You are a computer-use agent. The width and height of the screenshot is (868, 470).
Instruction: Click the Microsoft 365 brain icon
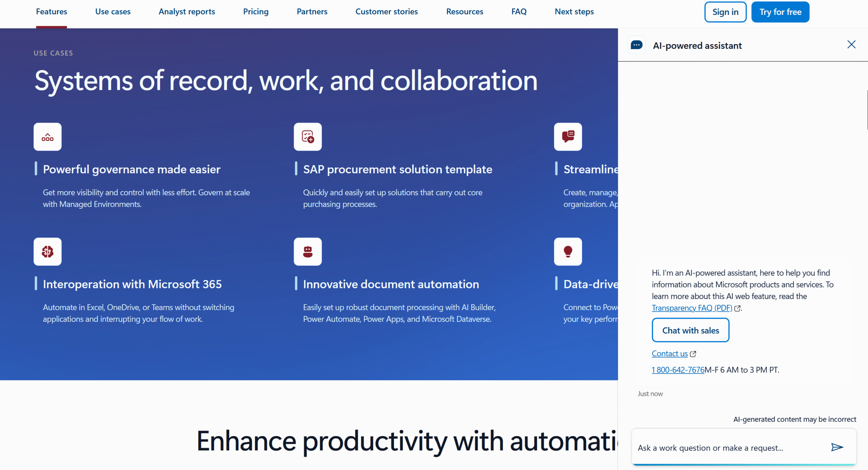pyautogui.click(x=47, y=251)
